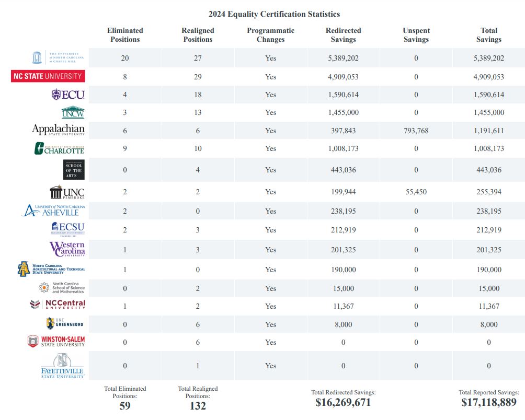Select NC State total savings 4,909,053
Screen dimensions: 525x420
click(489, 77)
